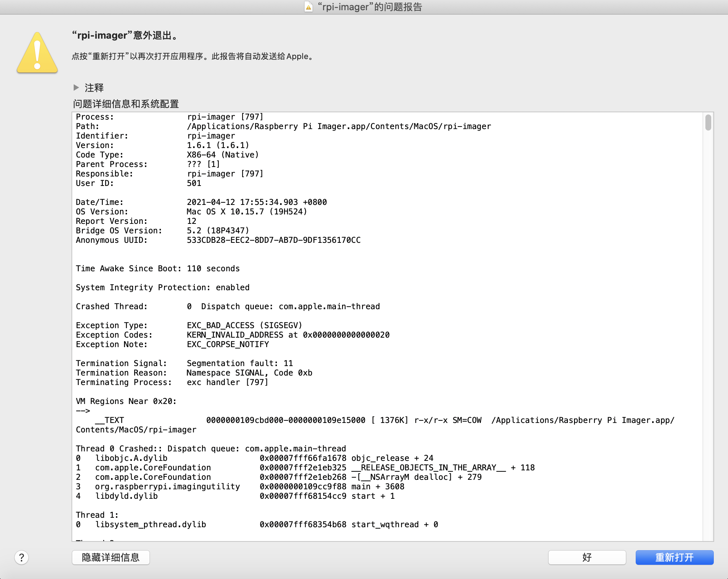Click User ID value 501
The height and width of the screenshot is (579, 728).
(x=194, y=183)
